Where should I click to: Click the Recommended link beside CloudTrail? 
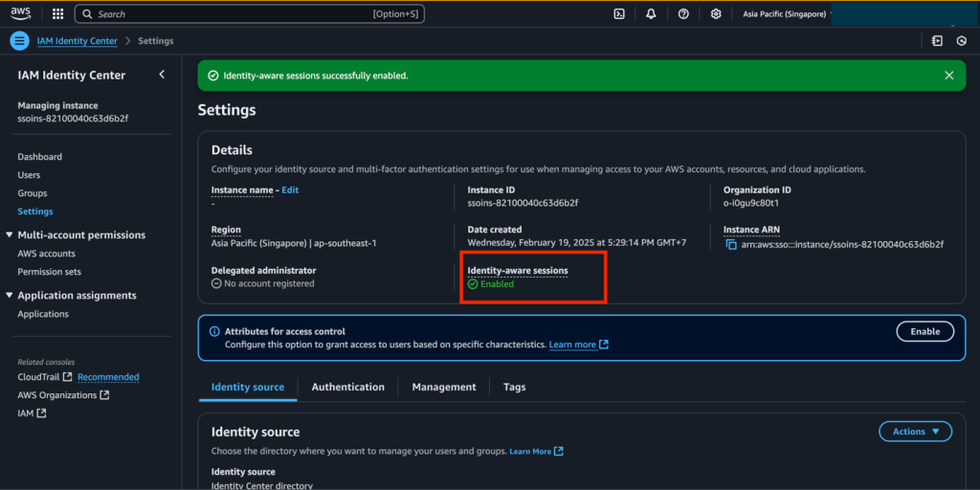(108, 377)
